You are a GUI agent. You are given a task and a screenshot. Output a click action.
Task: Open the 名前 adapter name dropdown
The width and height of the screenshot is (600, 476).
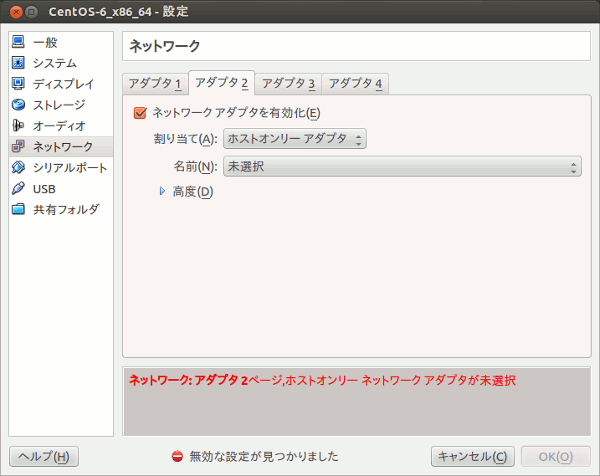[401, 166]
